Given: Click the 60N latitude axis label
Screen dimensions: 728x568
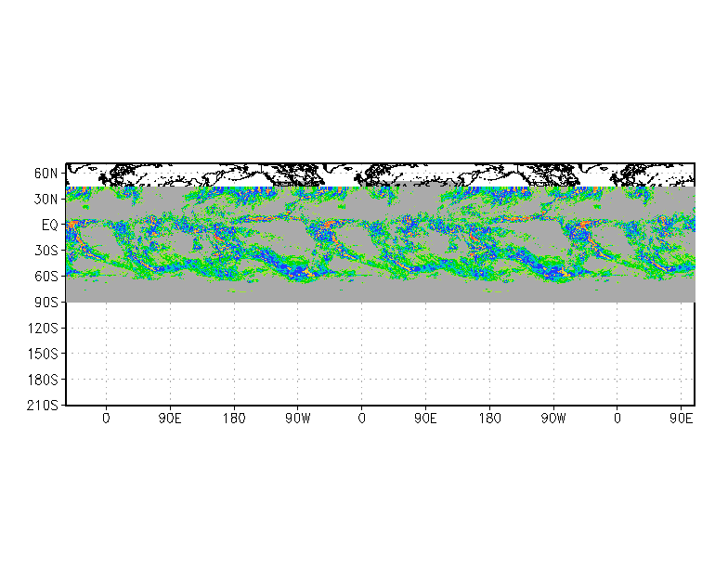Looking at the screenshot, I should tap(46, 174).
